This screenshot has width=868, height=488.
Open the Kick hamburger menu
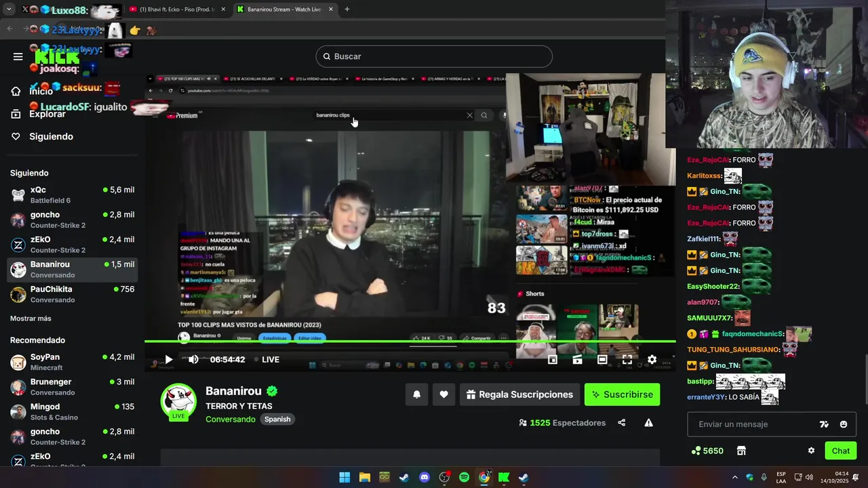pyautogui.click(x=18, y=56)
